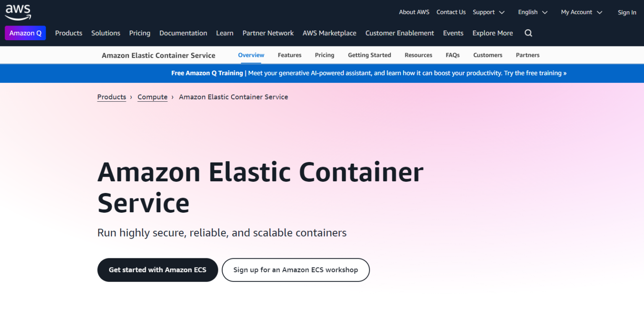Open the search magnifier icon

[x=528, y=33]
